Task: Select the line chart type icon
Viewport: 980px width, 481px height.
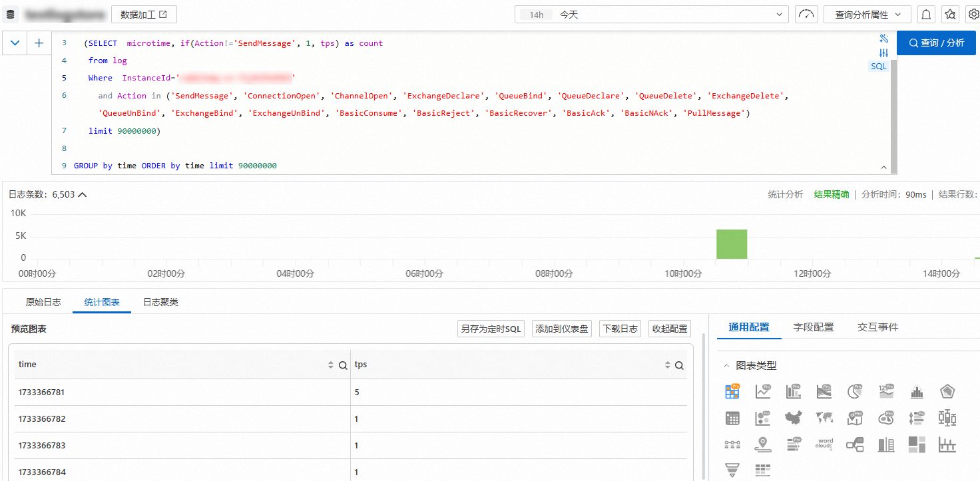Action: point(763,392)
